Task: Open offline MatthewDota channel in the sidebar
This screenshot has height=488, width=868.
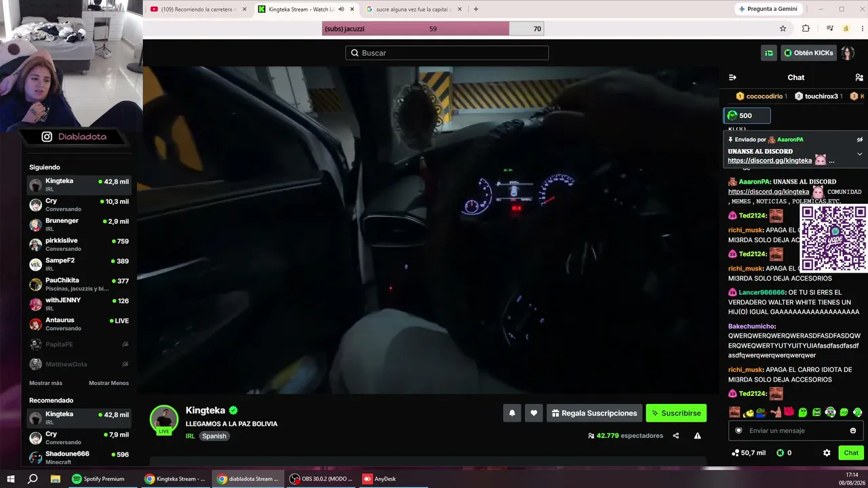Action: (79, 364)
